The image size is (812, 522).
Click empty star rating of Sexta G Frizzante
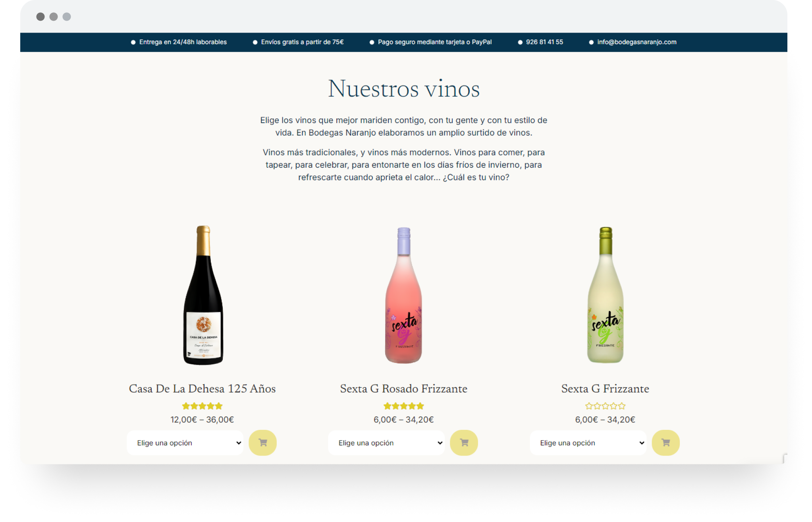point(605,406)
